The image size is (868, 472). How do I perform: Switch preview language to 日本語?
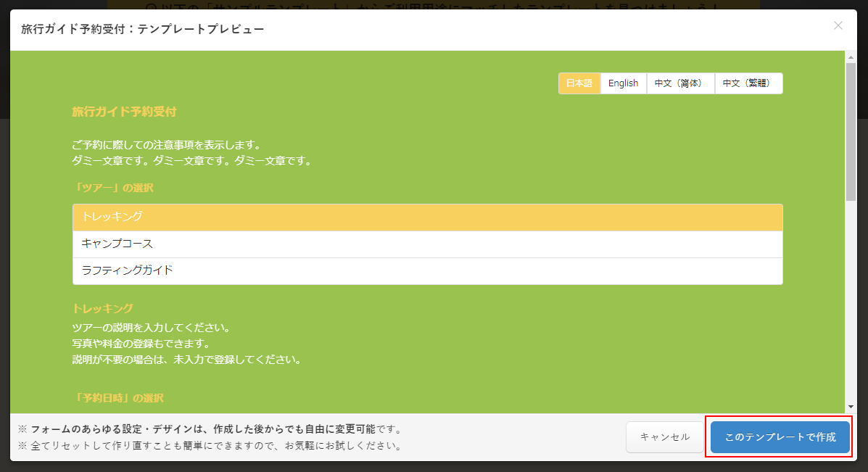[x=579, y=83]
